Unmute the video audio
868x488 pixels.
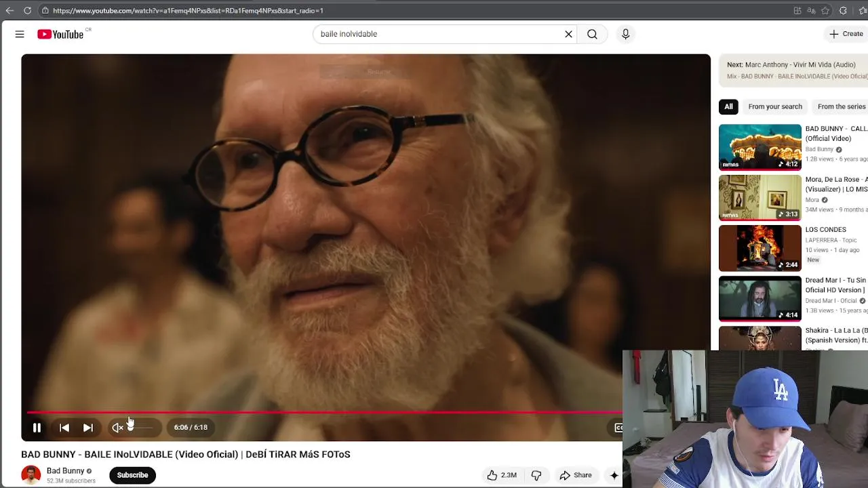click(117, 428)
